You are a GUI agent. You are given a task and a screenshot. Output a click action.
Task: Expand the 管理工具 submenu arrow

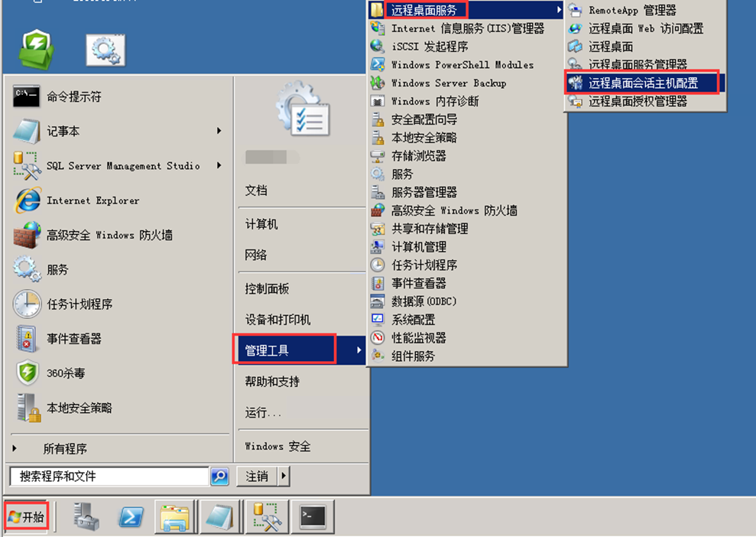[x=359, y=350]
